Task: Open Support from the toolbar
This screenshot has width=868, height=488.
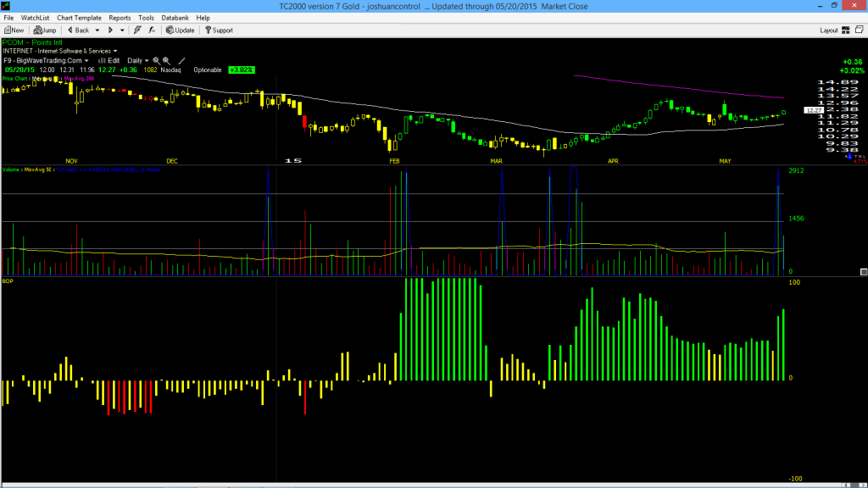Action: (220, 30)
